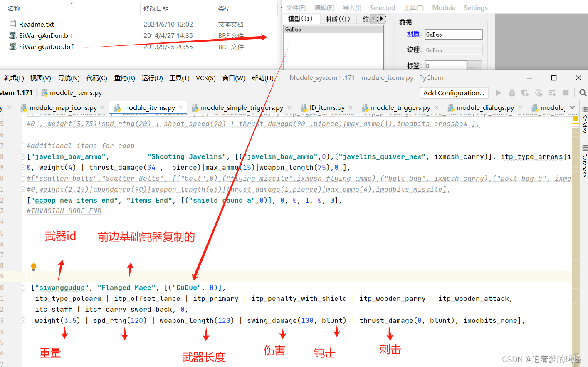This screenshot has height=367, width=588.
Task: Open 帮助(H) menu in PyCharm
Action: [263, 78]
